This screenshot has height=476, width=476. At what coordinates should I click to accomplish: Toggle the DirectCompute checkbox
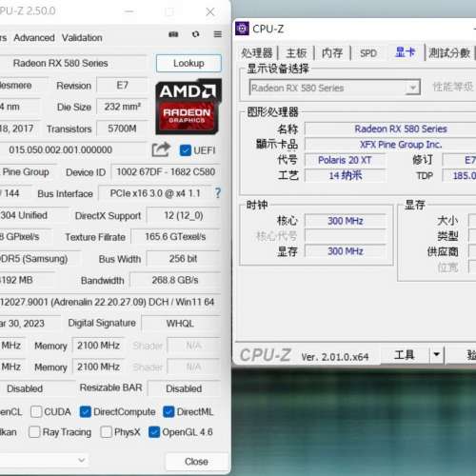86,412
